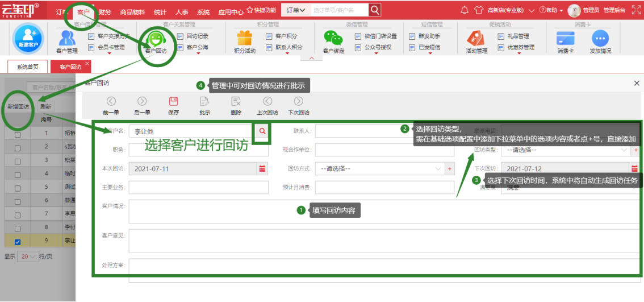Tick checkbox for row 2

(x=18, y=148)
